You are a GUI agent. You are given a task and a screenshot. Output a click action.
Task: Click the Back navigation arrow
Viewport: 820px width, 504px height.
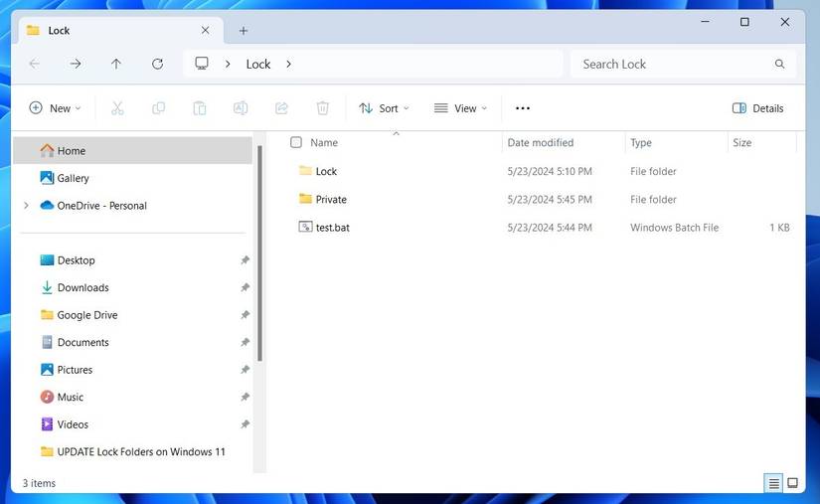(35, 64)
